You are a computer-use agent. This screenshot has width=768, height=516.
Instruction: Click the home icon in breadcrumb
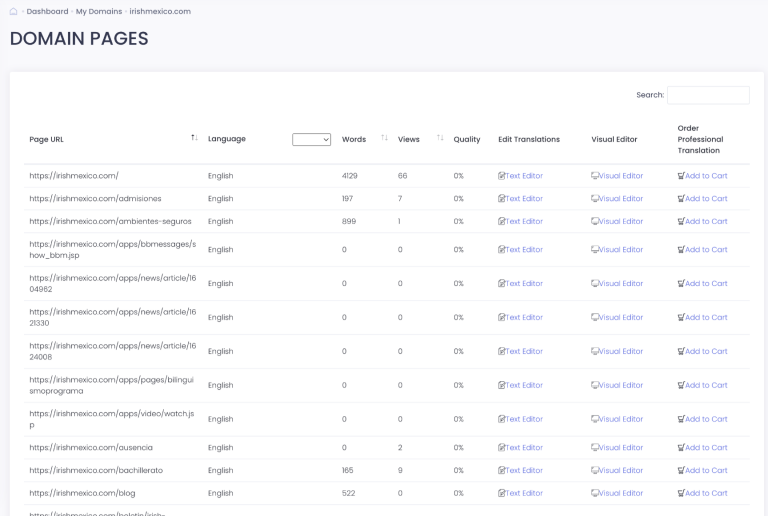(x=14, y=11)
